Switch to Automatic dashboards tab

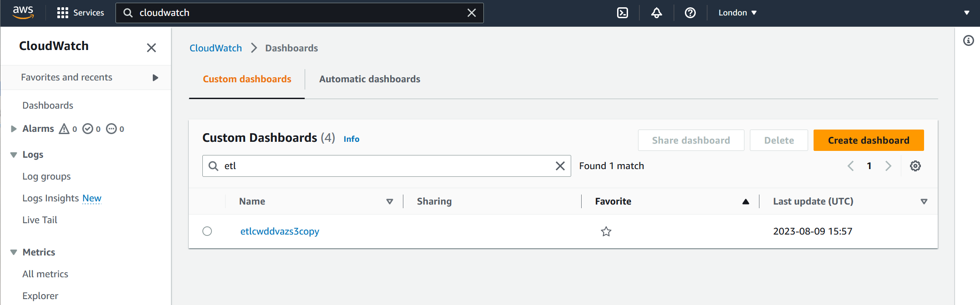click(370, 79)
